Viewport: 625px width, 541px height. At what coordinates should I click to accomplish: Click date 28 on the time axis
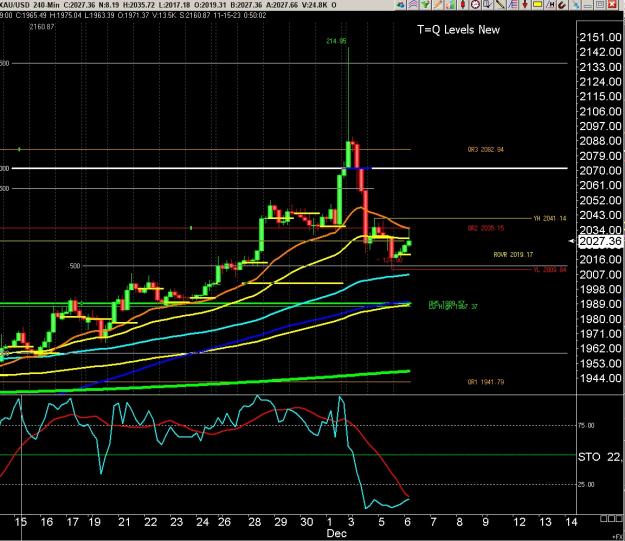[x=255, y=521]
